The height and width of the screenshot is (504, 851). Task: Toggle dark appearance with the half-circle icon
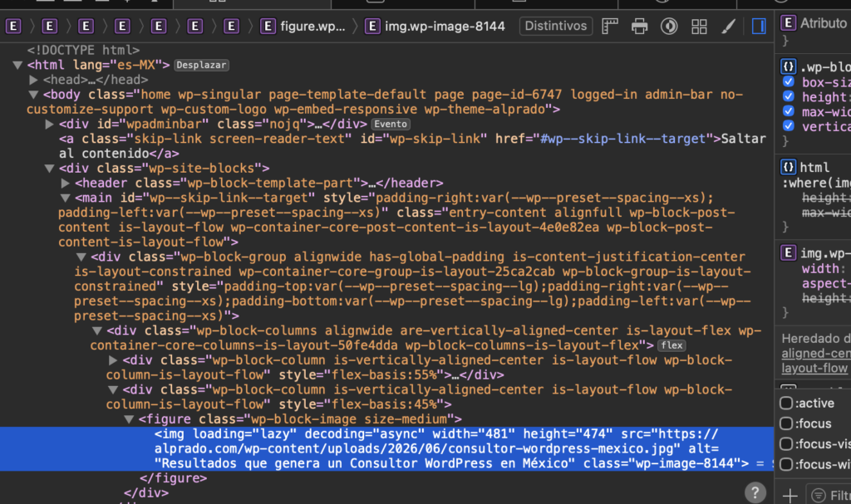669,26
